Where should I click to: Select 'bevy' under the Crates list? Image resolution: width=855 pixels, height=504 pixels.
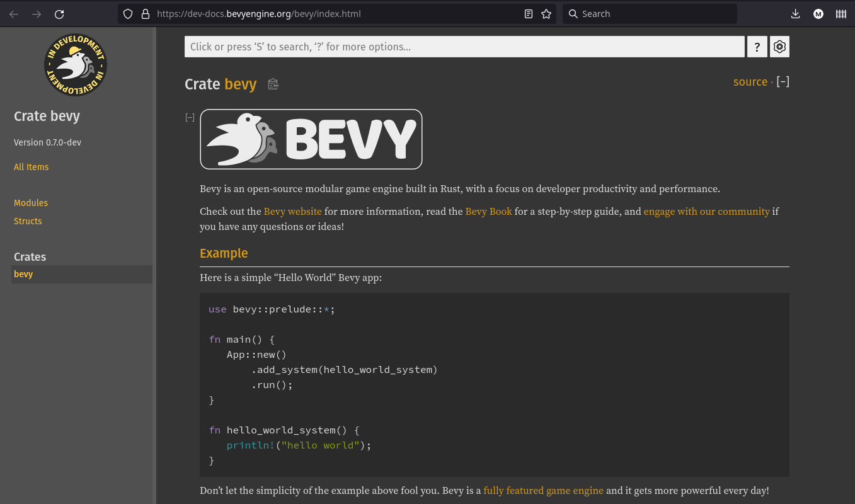tap(23, 273)
